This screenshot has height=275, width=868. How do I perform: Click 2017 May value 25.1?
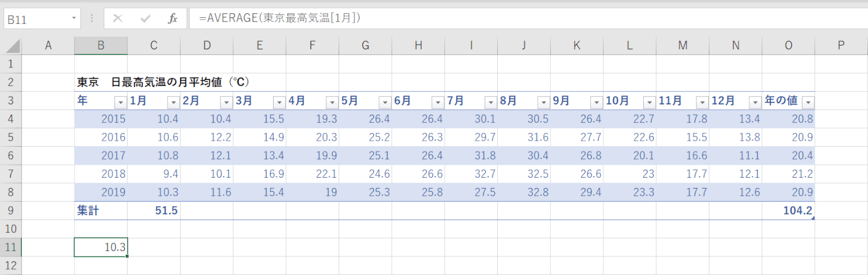[x=365, y=156]
